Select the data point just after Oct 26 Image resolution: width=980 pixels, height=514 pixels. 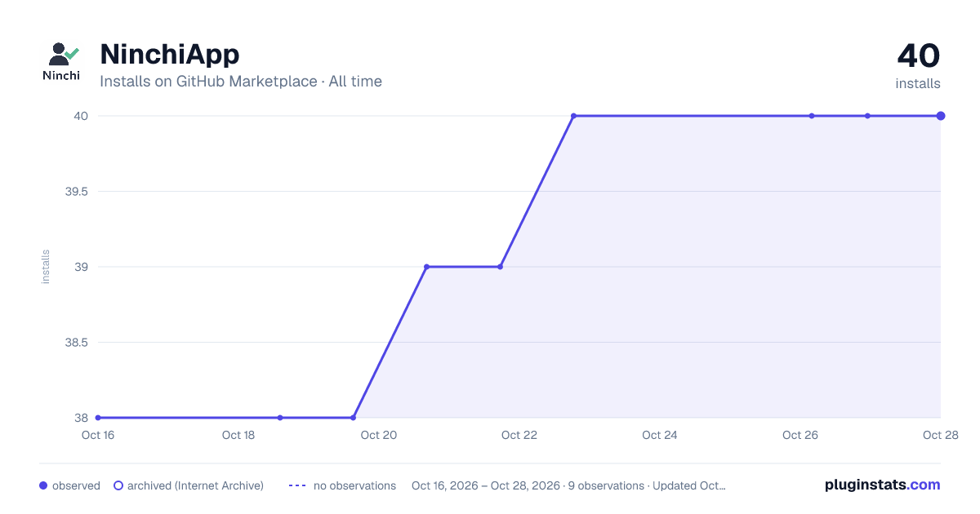[812, 116]
